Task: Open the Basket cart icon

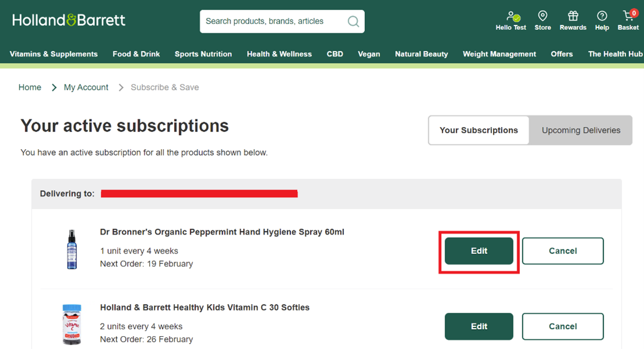Action: [628, 16]
